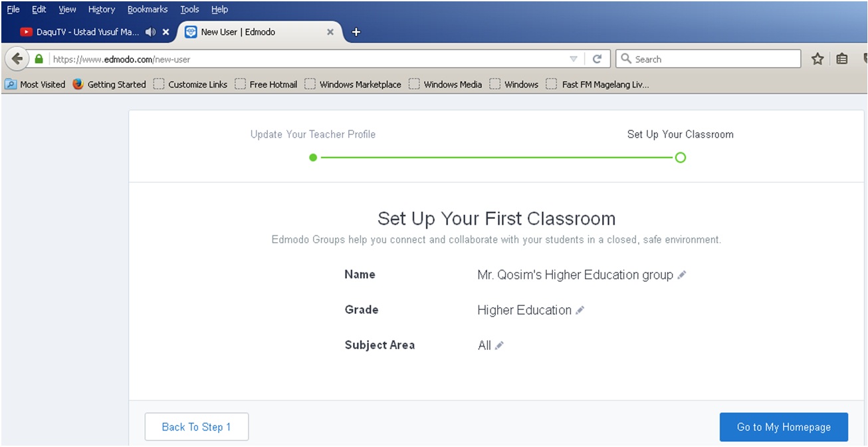This screenshot has height=447, width=868.
Task: Switch to the DaquTV tab
Action: click(x=88, y=32)
